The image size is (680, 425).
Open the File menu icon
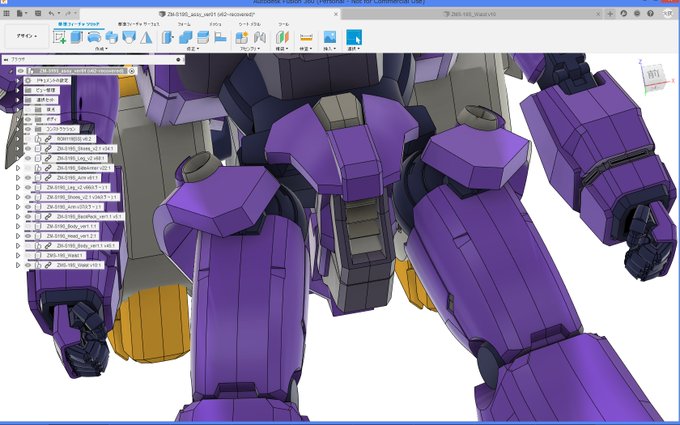point(20,13)
